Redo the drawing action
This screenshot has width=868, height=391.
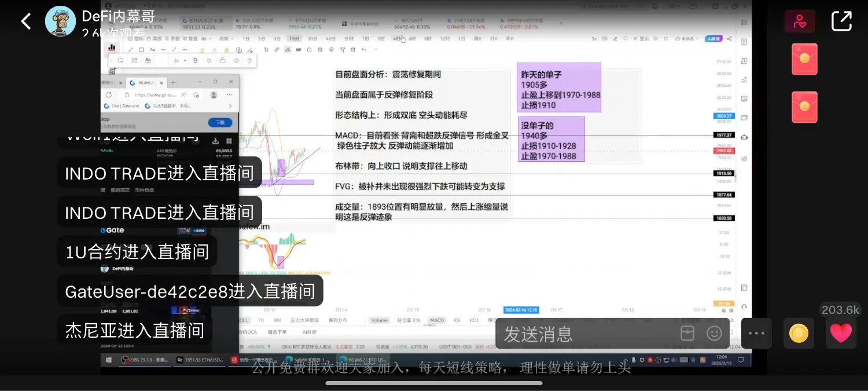[375, 50]
